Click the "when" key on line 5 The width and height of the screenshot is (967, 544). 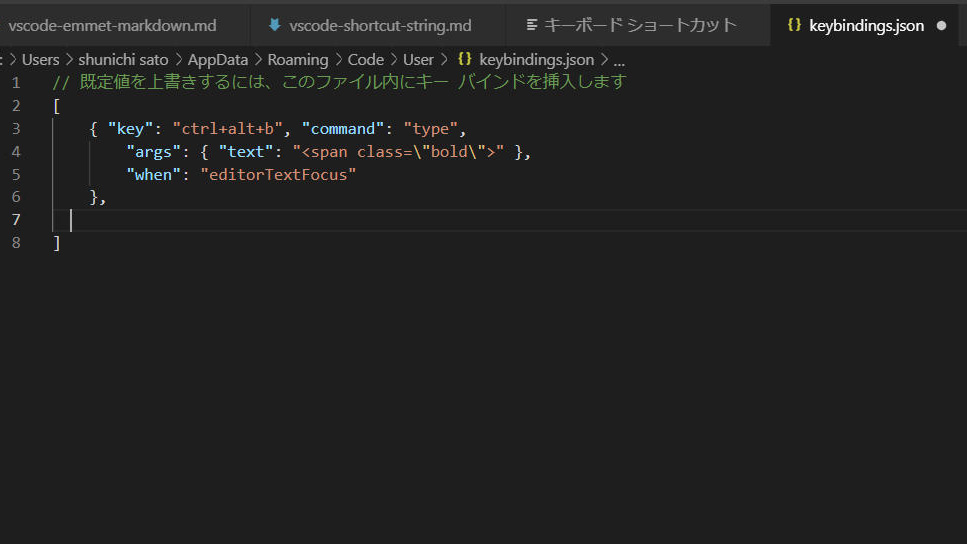pos(154,175)
